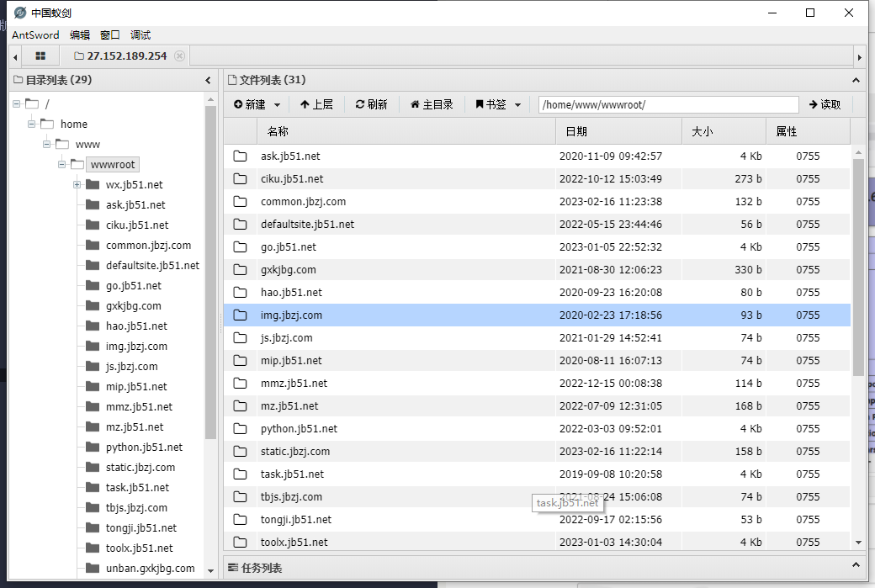
Task: Select python.jb51.net in the file list
Action: [537, 429]
